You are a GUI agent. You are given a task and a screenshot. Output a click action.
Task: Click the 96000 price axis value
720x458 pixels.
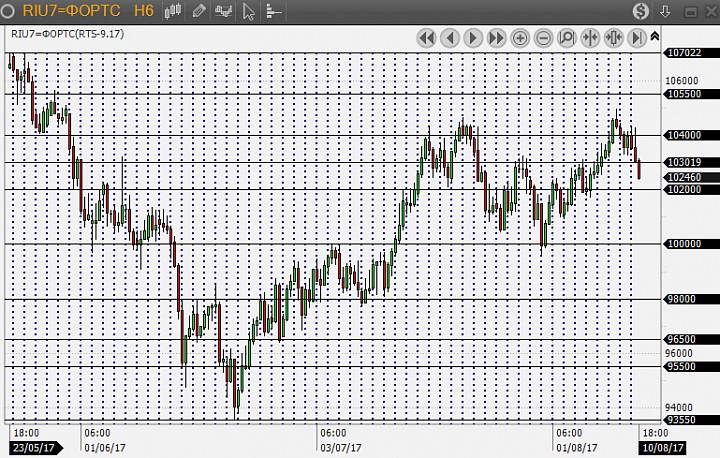[x=679, y=353]
